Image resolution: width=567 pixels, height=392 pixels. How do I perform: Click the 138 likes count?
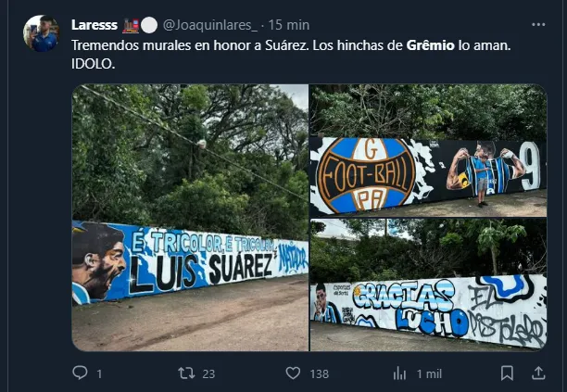320,373
